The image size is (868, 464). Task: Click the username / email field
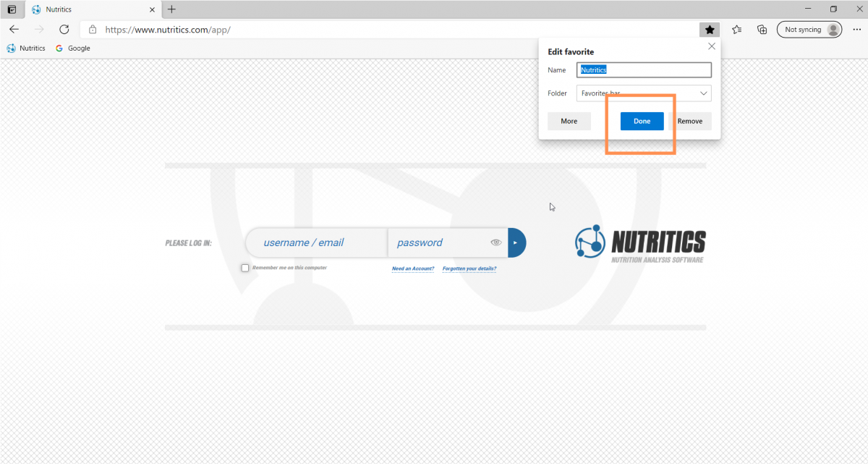coord(315,242)
